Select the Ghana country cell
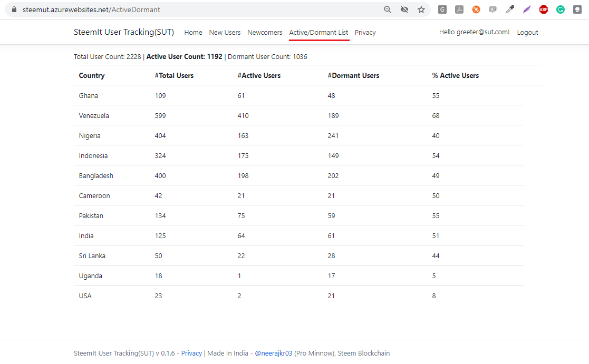The height and width of the screenshot is (364, 589). (x=88, y=96)
